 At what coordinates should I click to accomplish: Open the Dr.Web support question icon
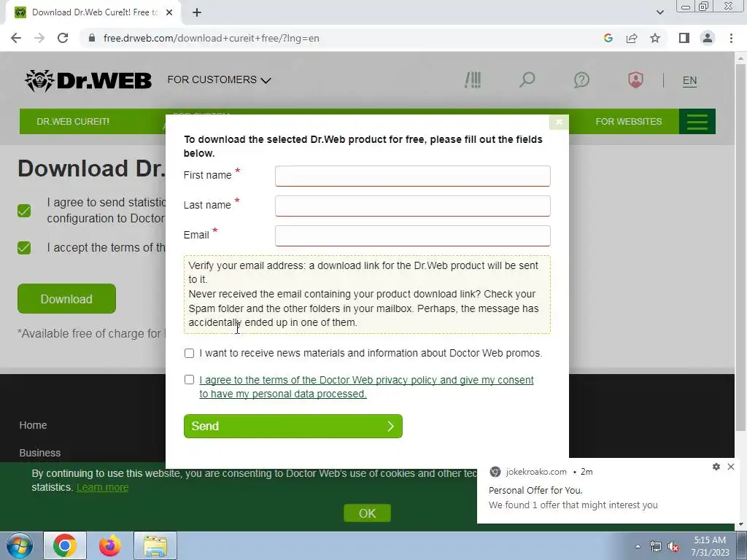click(x=581, y=79)
